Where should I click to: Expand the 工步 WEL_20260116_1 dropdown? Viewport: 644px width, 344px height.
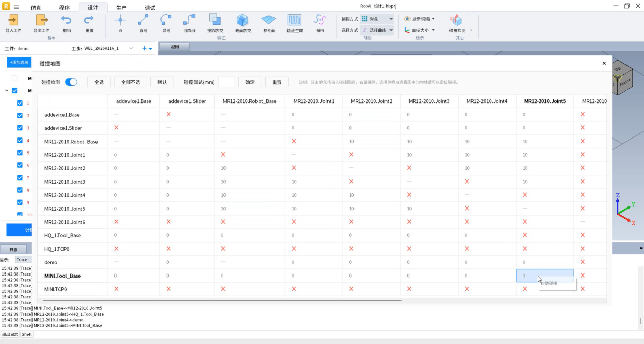(x=131, y=48)
